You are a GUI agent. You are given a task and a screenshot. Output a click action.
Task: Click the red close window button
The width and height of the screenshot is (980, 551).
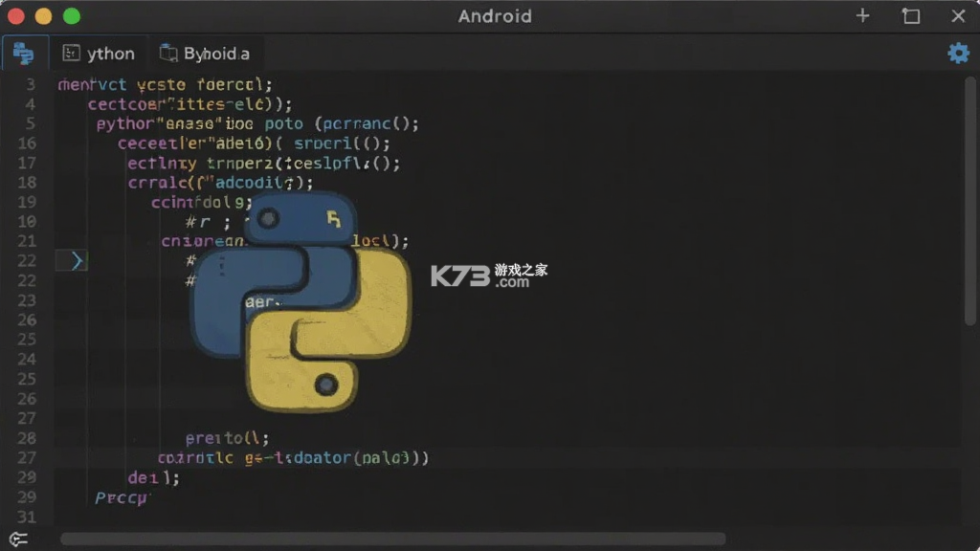[x=15, y=16]
